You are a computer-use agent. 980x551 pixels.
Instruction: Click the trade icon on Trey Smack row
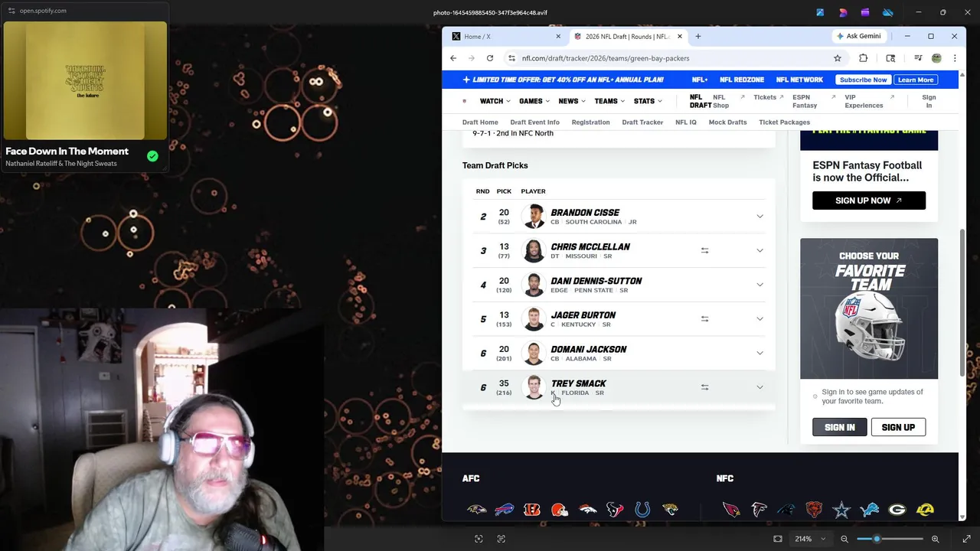[x=704, y=387]
